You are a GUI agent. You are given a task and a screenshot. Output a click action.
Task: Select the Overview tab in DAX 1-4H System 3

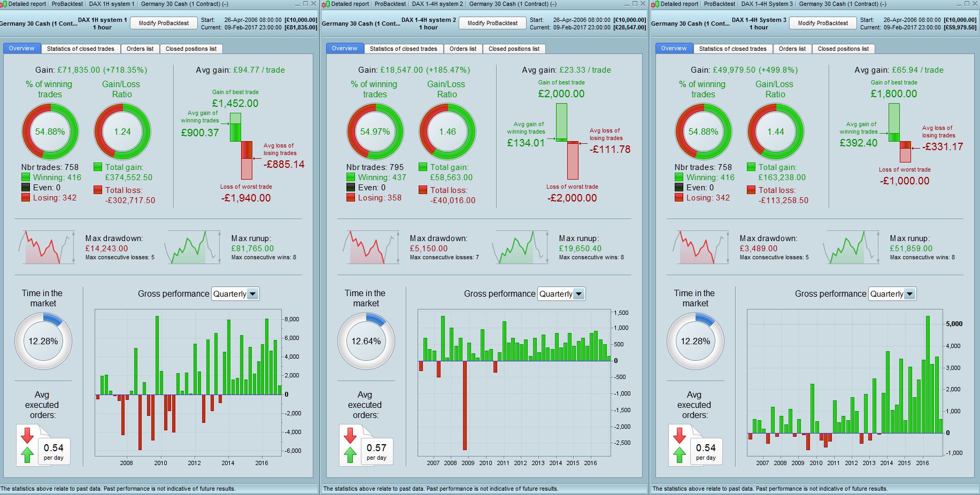[674, 49]
